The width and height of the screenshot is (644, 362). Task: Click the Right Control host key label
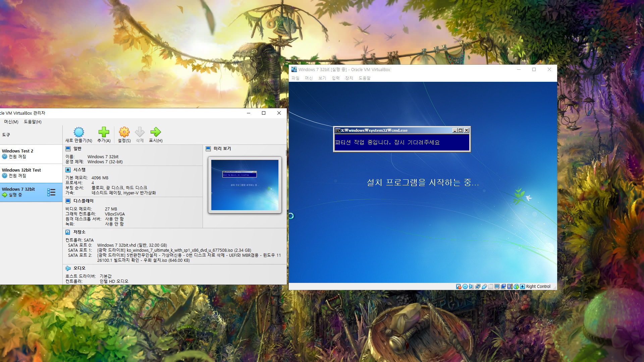[x=538, y=287]
